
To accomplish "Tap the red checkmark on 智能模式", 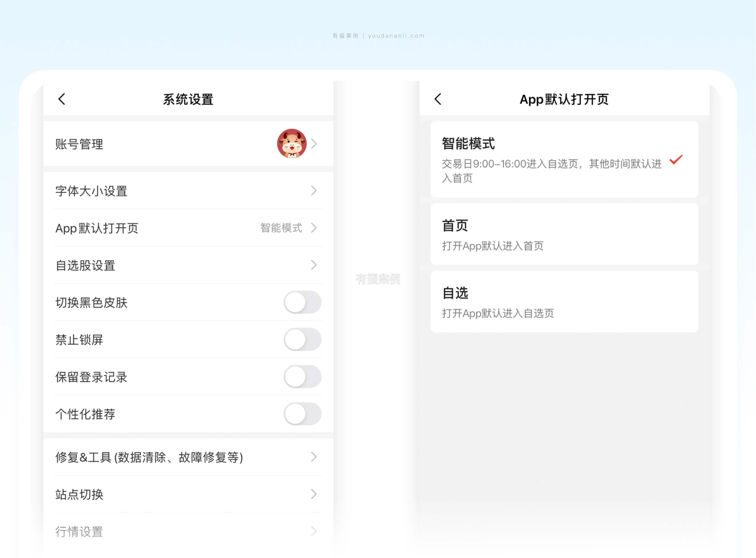I will [x=676, y=160].
